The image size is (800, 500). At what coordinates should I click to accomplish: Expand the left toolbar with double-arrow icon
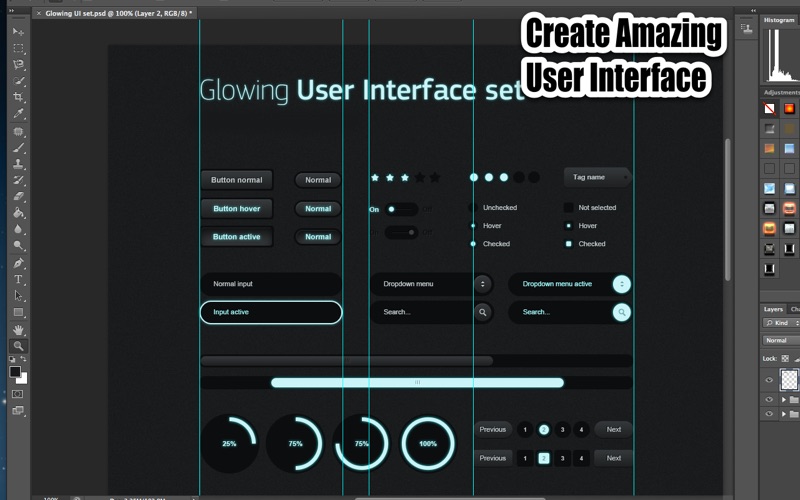(x=12, y=10)
